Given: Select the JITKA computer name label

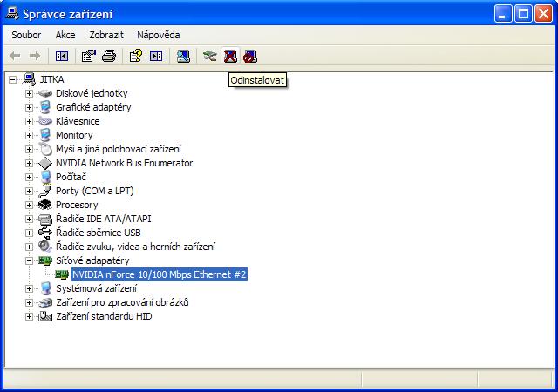Looking at the screenshot, I should click(x=52, y=79).
